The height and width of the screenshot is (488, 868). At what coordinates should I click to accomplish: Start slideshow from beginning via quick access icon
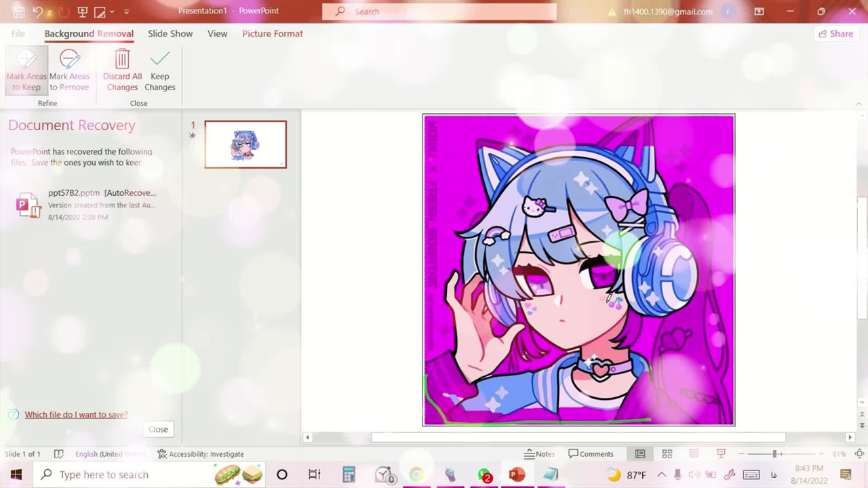pyautogui.click(x=82, y=12)
